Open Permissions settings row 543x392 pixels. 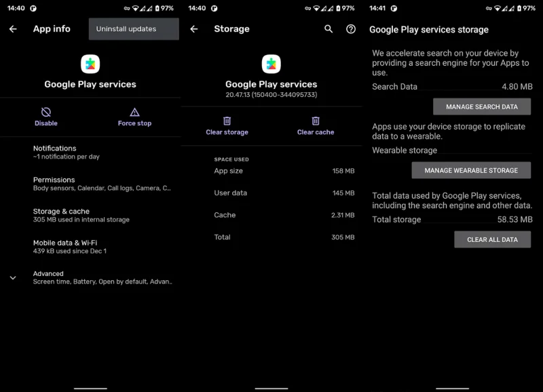90,184
